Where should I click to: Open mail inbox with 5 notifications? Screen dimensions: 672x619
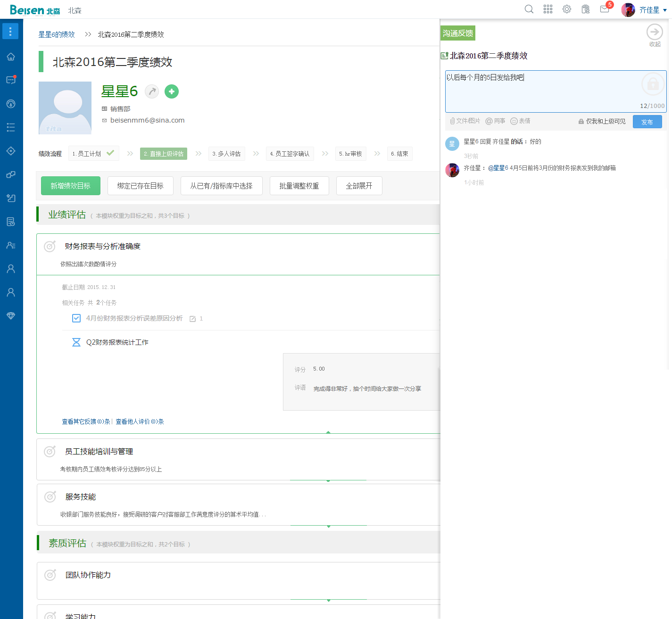point(606,8)
